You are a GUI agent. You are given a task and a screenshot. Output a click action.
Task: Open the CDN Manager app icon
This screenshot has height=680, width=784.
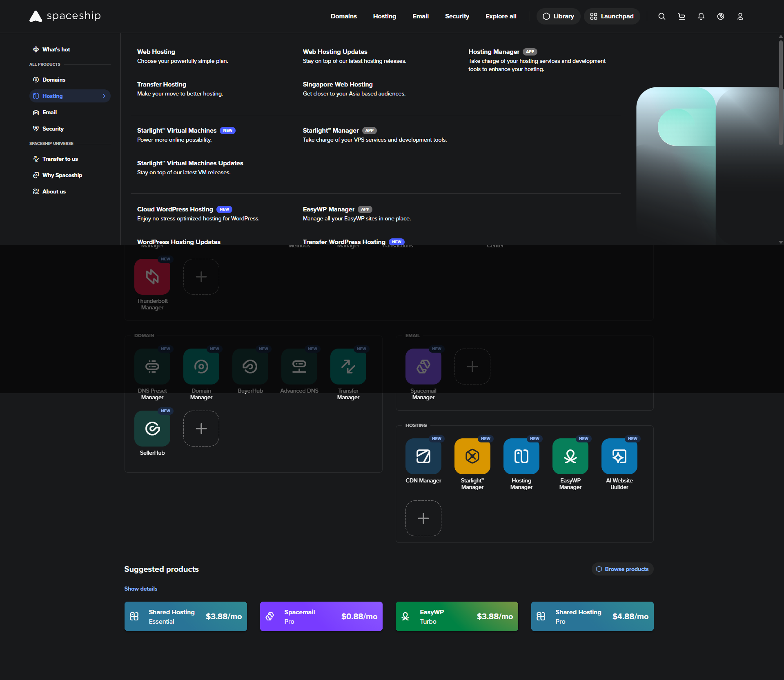coord(423,456)
